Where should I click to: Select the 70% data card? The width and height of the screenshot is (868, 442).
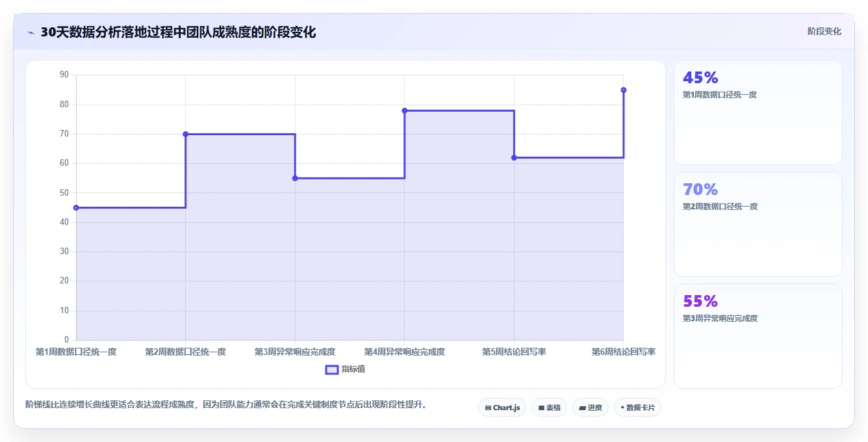tap(758, 224)
